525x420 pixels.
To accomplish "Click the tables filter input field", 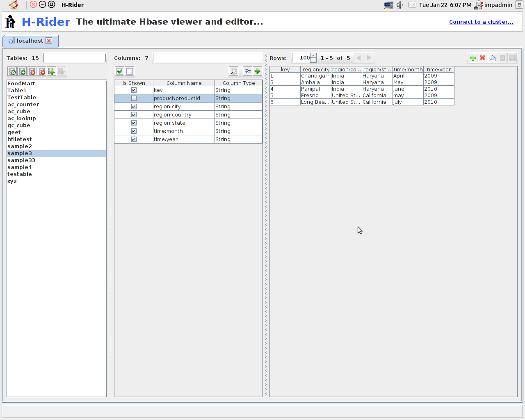I will (75, 58).
